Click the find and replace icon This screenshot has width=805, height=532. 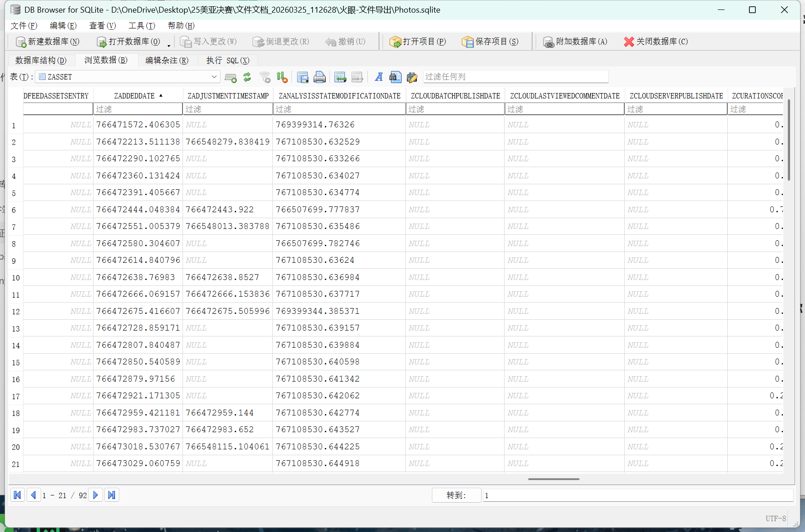click(x=412, y=77)
